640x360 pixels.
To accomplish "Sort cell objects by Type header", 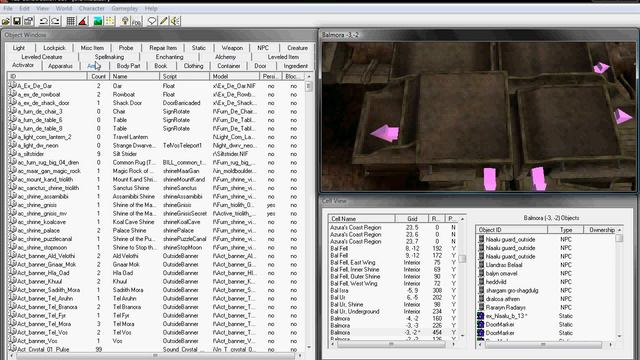I will click(566, 230).
